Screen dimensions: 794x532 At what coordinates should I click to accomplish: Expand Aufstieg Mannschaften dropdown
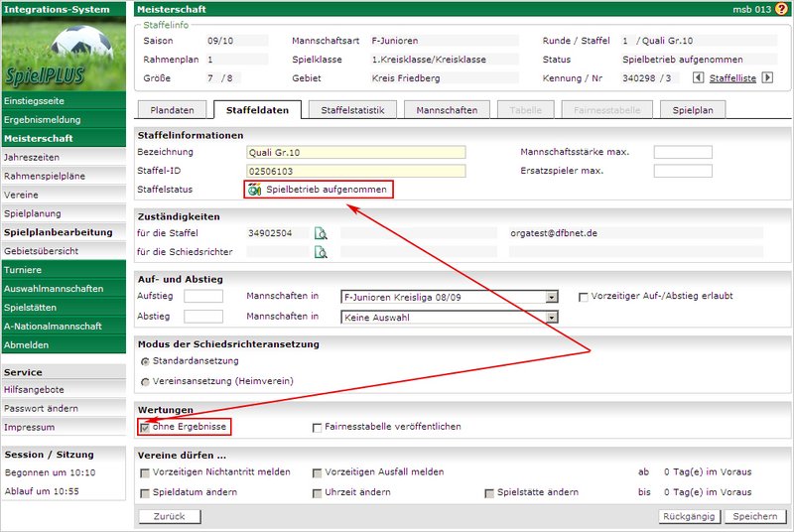(x=552, y=296)
